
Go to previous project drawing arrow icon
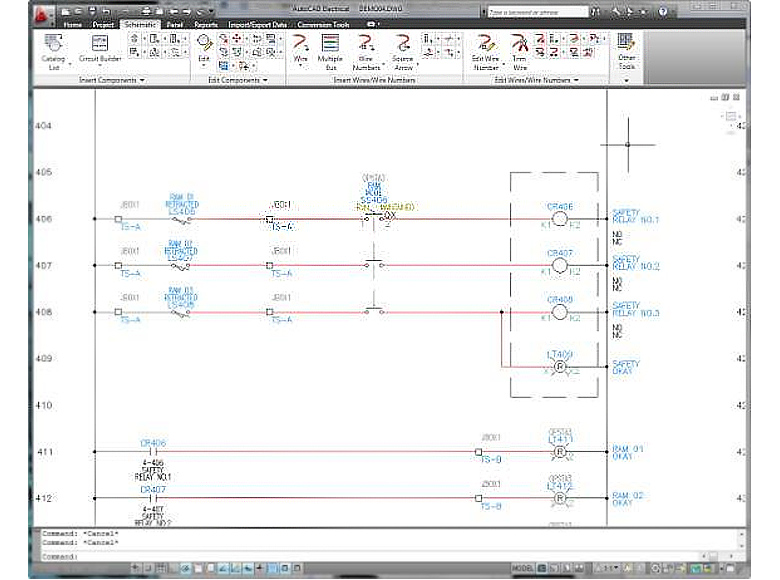tap(174, 11)
